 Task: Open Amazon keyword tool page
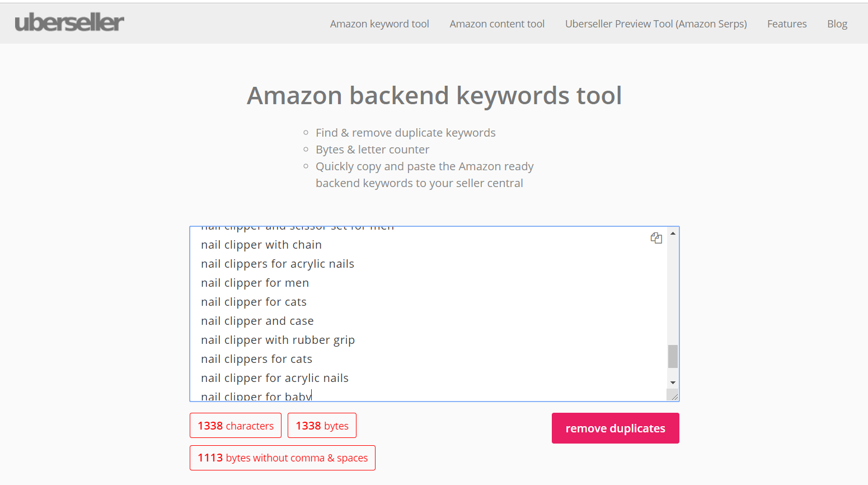tap(379, 24)
